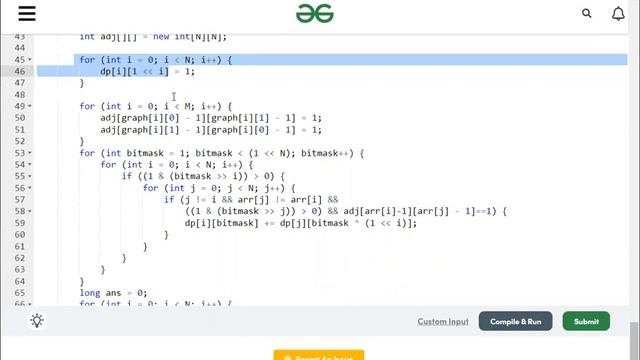
Task: Collapse code fold arrow at line 56
Action: (x=29, y=188)
